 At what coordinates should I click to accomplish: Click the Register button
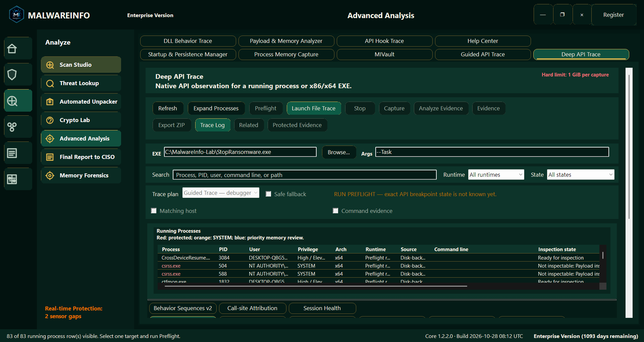pos(613,15)
